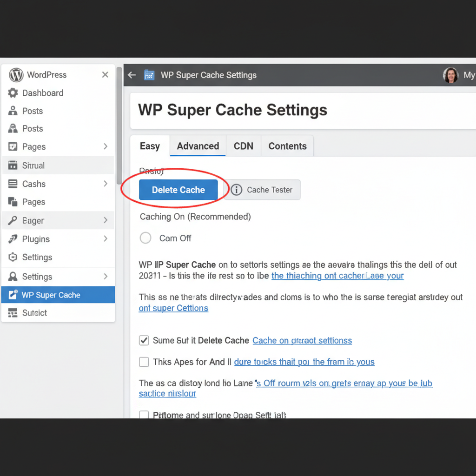This screenshot has height=476, width=476.
Task: Open the Easy tab
Action: tap(150, 145)
